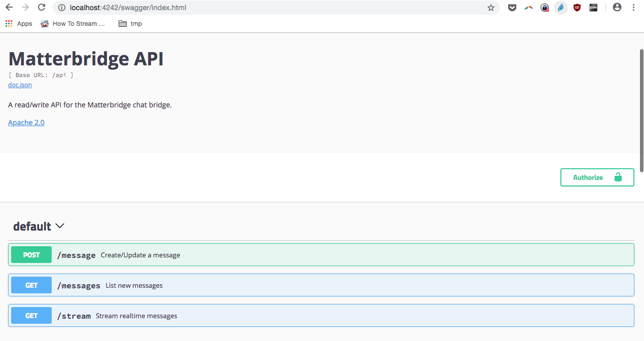Open the DOM extension popup

point(593,8)
